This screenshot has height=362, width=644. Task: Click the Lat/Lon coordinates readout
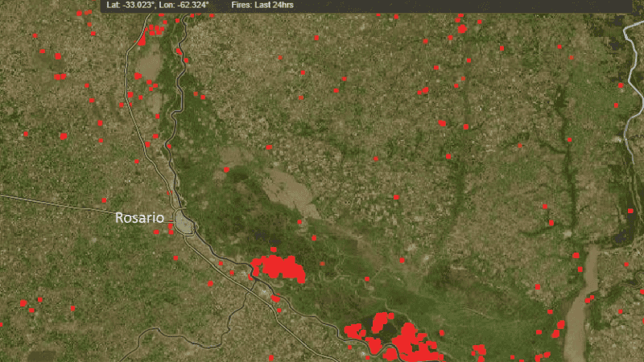pos(158,5)
